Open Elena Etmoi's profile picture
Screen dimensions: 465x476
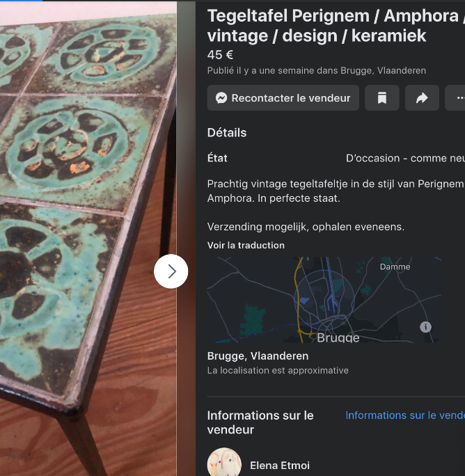[224, 462]
